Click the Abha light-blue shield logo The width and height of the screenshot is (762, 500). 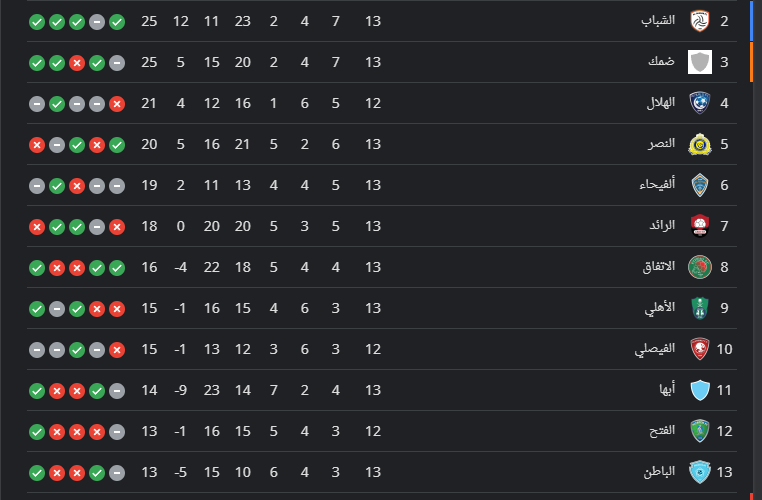pyautogui.click(x=700, y=390)
